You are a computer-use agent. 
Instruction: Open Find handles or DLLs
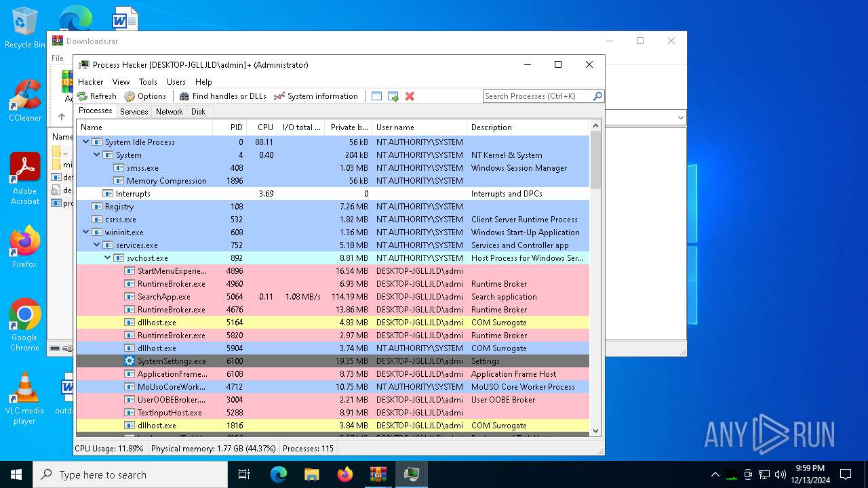[222, 96]
